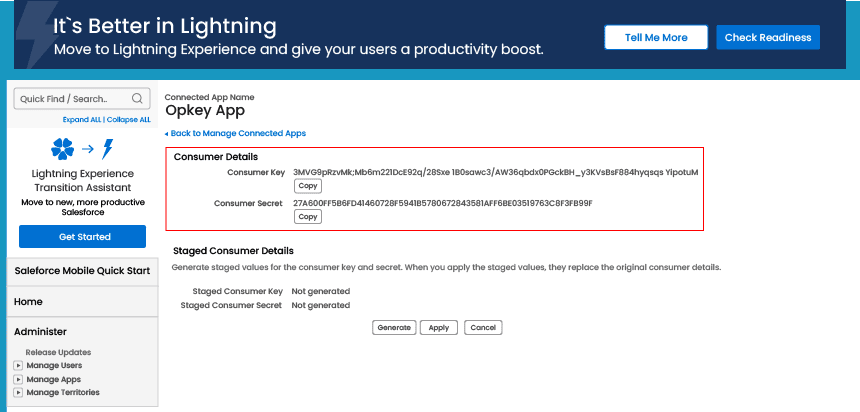Expand the Manage Apps arrow

click(18, 379)
